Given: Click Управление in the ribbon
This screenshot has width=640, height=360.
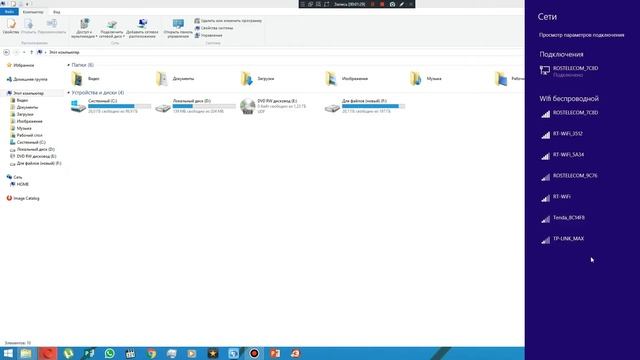Looking at the screenshot, I should (x=209, y=35).
